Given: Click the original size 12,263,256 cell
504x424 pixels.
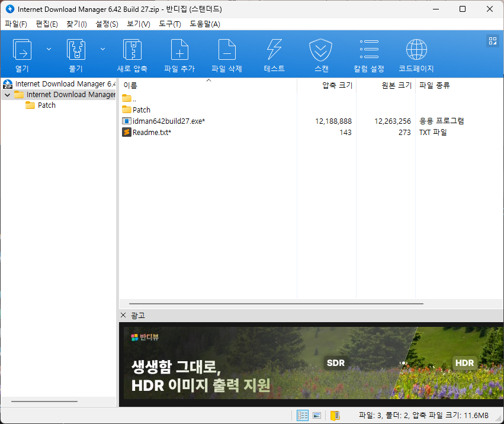Looking at the screenshot, I should click(393, 121).
